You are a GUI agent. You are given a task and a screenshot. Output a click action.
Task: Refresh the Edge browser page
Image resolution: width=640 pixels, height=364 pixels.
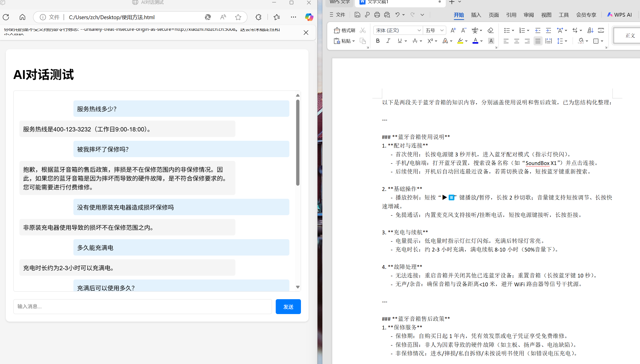[x=6, y=17]
